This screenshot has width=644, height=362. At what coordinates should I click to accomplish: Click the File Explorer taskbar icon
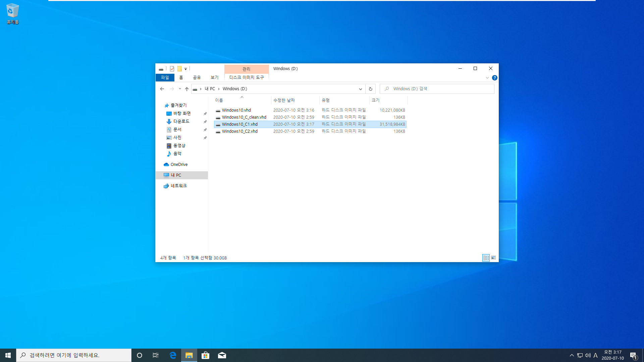tap(189, 355)
